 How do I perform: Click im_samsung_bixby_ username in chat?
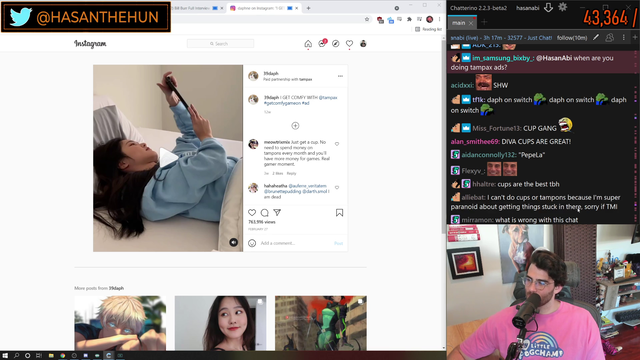click(x=502, y=58)
